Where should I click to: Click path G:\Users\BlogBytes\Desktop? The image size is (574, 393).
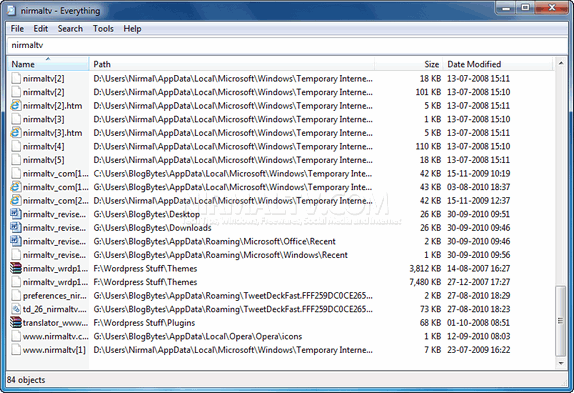tap(146, 214)
